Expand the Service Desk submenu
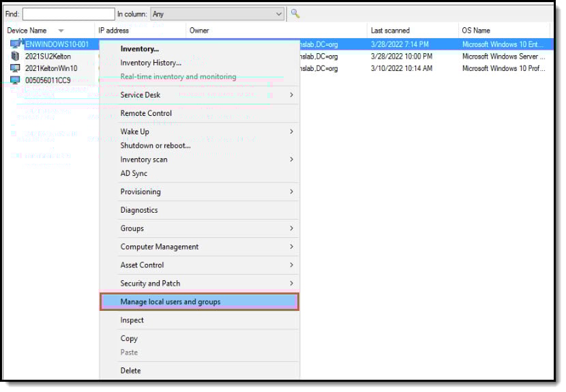Image resolution: width=566 pixels, height=392 pixels. pos(199,95)
